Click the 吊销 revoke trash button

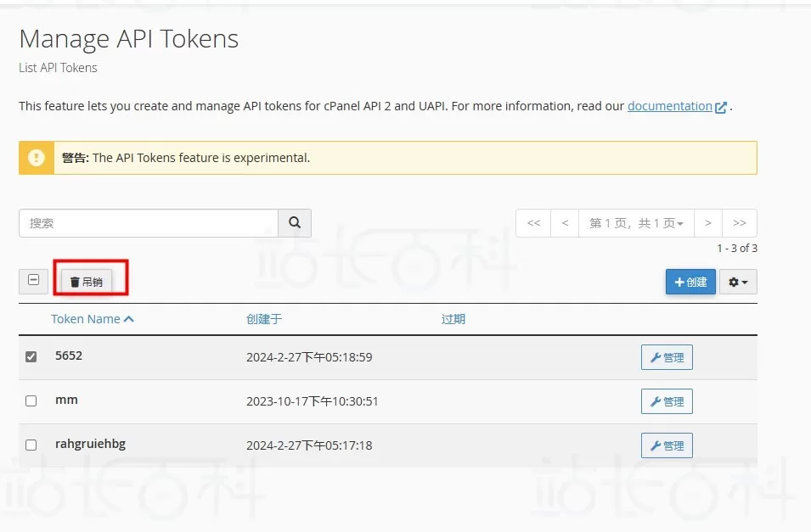pyautogui.click(x=86, y=282)
